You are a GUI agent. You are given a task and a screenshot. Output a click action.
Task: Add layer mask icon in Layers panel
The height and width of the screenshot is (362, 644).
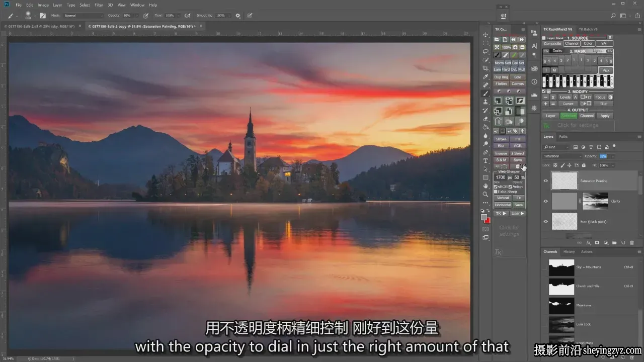(597, 242)
